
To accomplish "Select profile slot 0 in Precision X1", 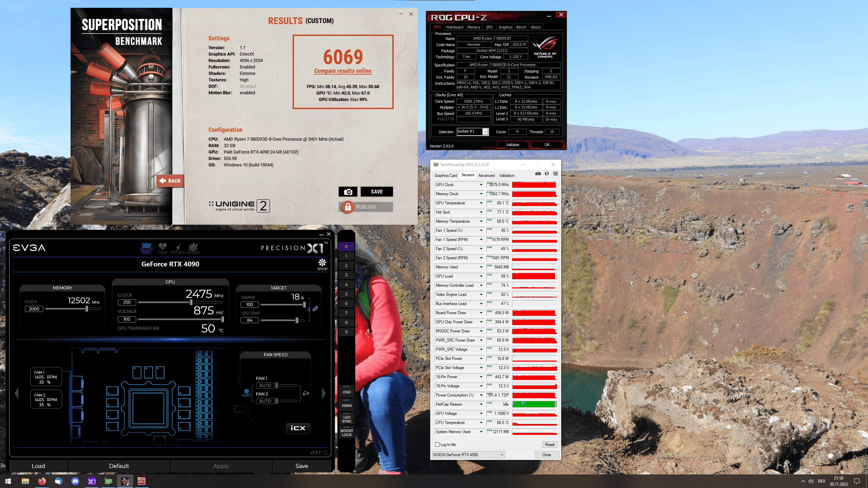I will pos(346,247).
